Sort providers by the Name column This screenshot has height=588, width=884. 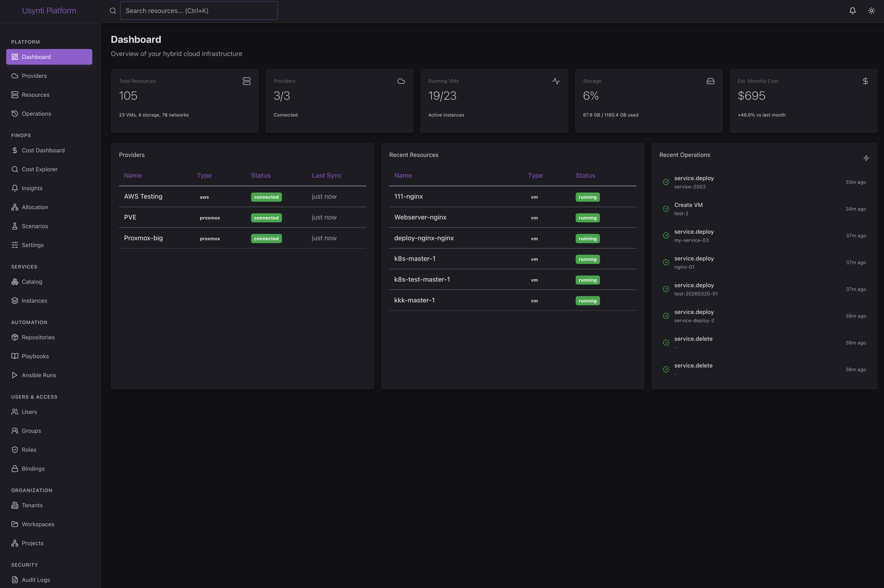133,175
